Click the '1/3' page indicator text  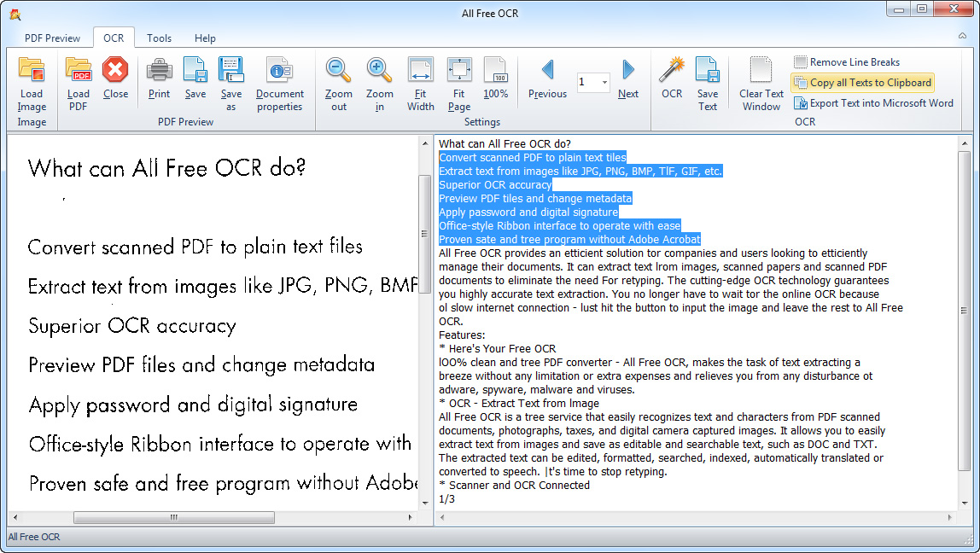446,498
